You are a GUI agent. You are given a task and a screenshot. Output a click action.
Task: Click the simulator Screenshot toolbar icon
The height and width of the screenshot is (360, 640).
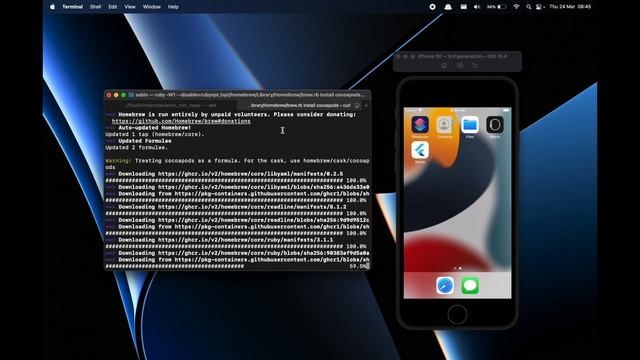click(460, 66)
